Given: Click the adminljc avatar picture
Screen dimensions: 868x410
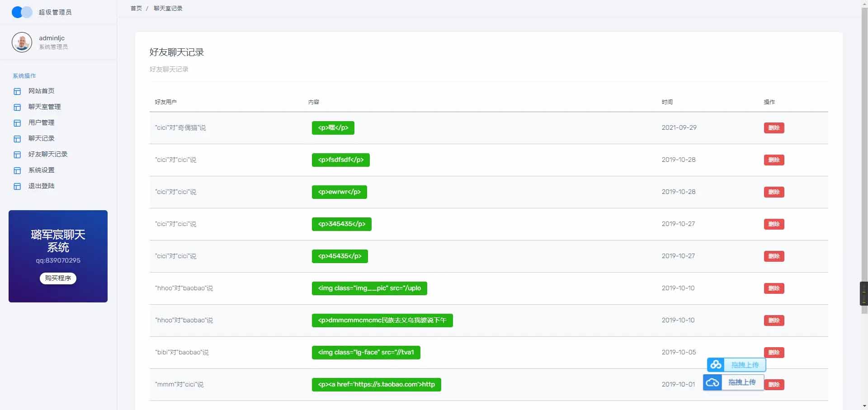Looking at the screenshot, I should (x=22, y=42).
